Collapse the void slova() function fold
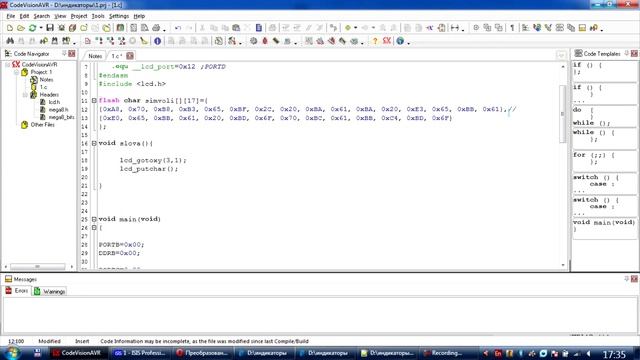Screen dimensions: 640x360 click(x=94, y=143)
